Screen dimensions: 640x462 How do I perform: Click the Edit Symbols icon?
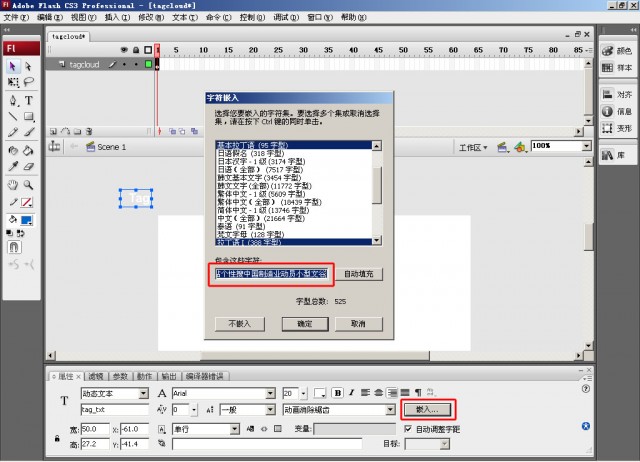520,147
